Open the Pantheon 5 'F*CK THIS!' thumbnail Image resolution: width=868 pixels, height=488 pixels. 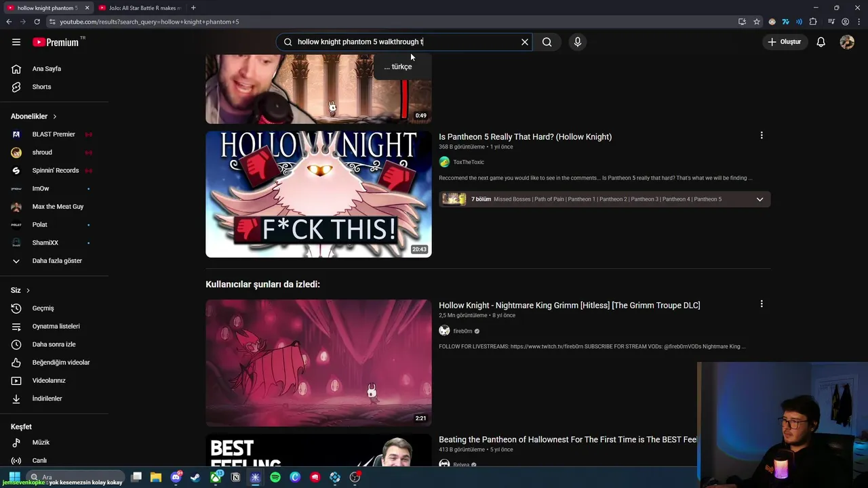318,195
